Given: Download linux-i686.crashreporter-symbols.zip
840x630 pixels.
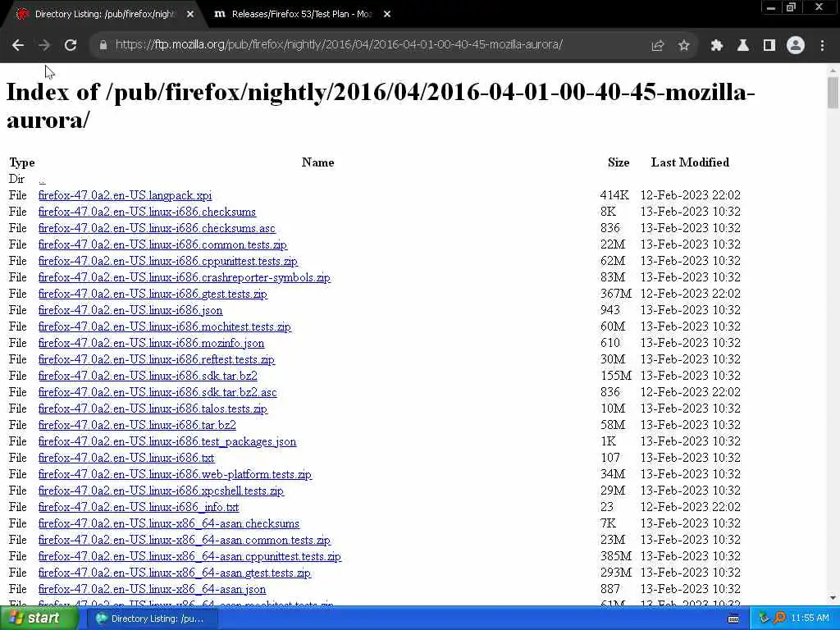Looking at the screenshot, I should point(185,277).
